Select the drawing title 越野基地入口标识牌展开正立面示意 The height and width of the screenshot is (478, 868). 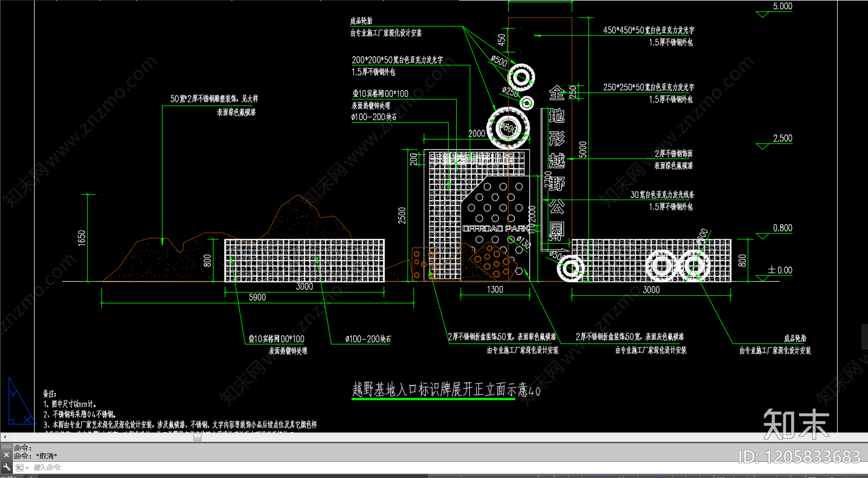[439, 389]
